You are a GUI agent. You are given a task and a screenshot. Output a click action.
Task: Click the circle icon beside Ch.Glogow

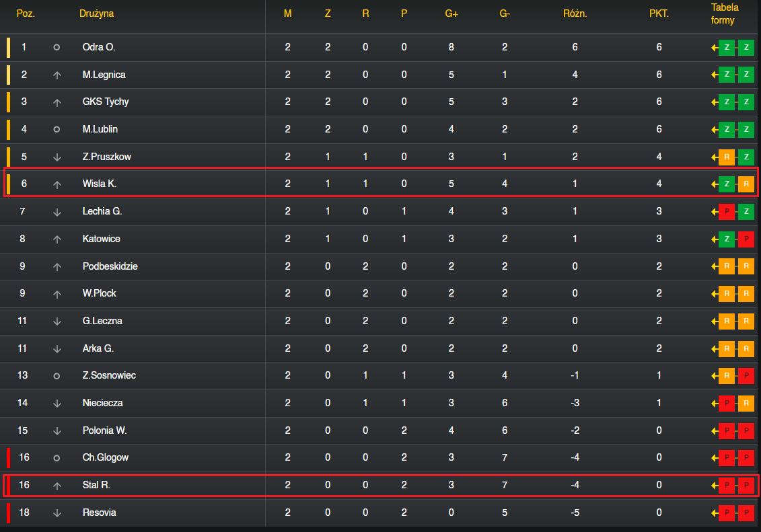pyautogui.click(x=57, y=458)
